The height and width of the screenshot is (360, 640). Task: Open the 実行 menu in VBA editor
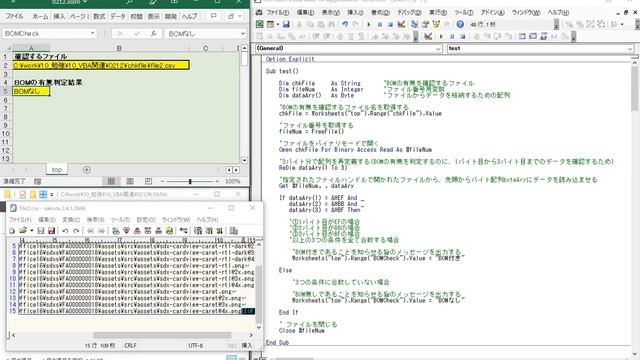coord(438,13)
